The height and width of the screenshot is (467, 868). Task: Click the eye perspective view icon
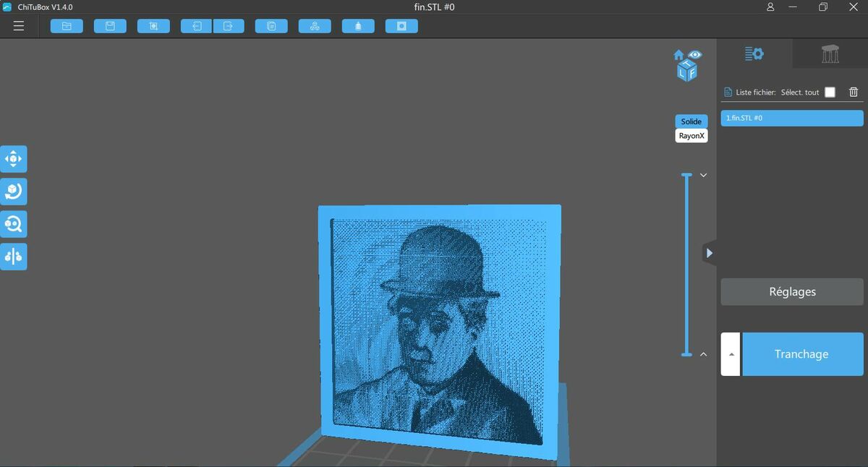tap(695, 55)
